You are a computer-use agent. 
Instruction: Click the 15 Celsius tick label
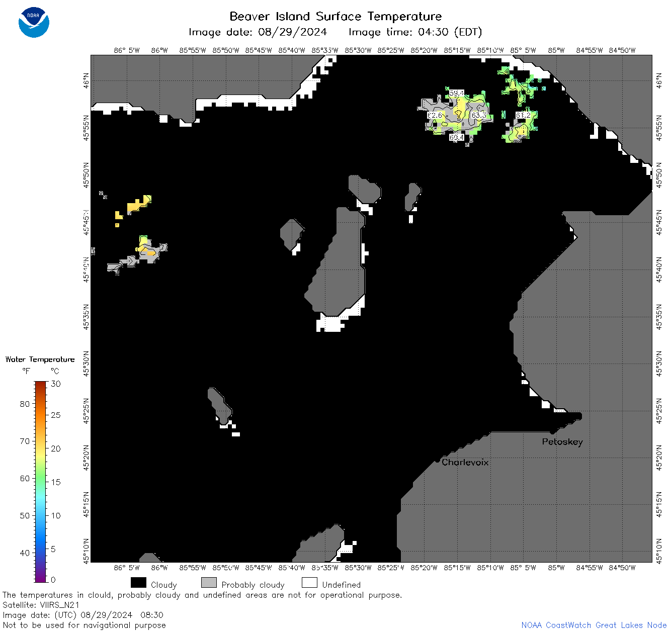(55, 482)
